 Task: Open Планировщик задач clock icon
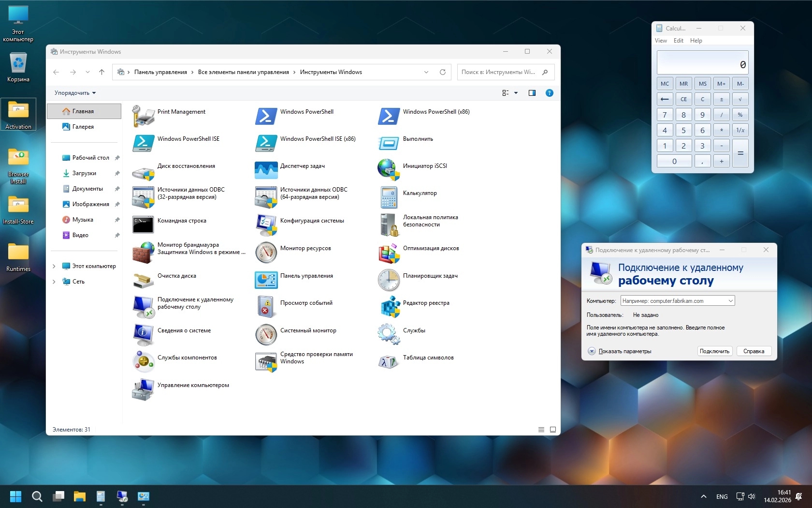pyautogui.click(x=389, y=280)
